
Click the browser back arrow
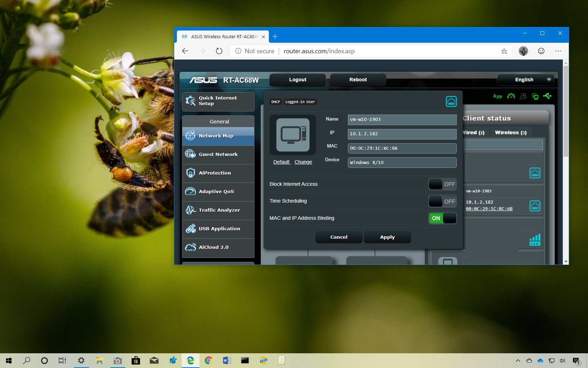185,51
